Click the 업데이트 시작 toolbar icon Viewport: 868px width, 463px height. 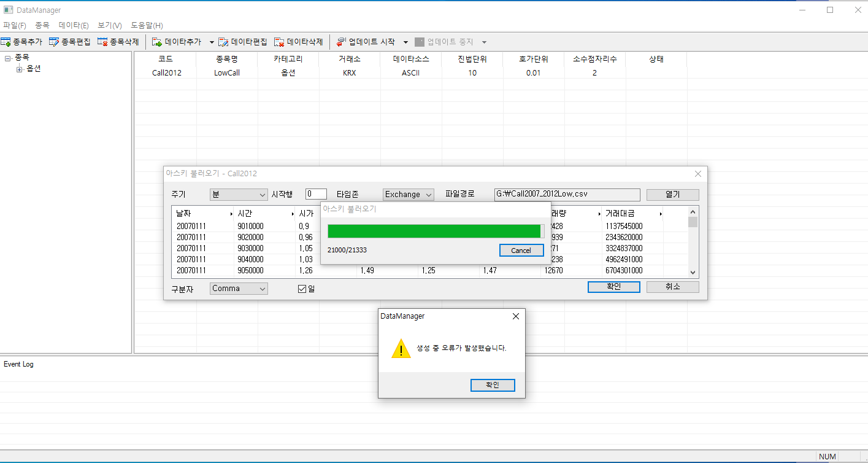coord(342,42)
